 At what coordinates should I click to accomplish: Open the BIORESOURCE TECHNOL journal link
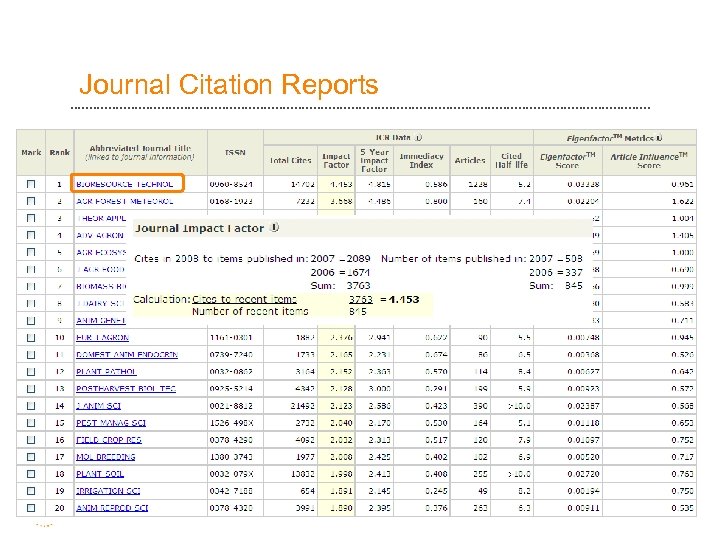click(124, 184)
